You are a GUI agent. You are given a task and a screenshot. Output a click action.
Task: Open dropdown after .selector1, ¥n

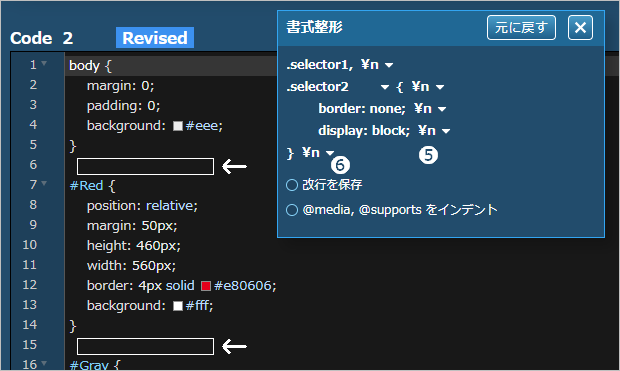(x=389, y=65)
